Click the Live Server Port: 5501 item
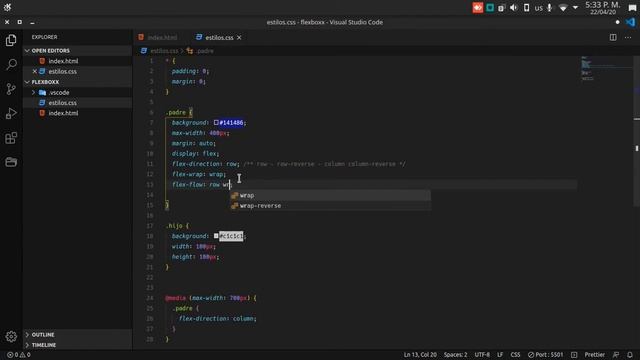 tap(545, 355)
